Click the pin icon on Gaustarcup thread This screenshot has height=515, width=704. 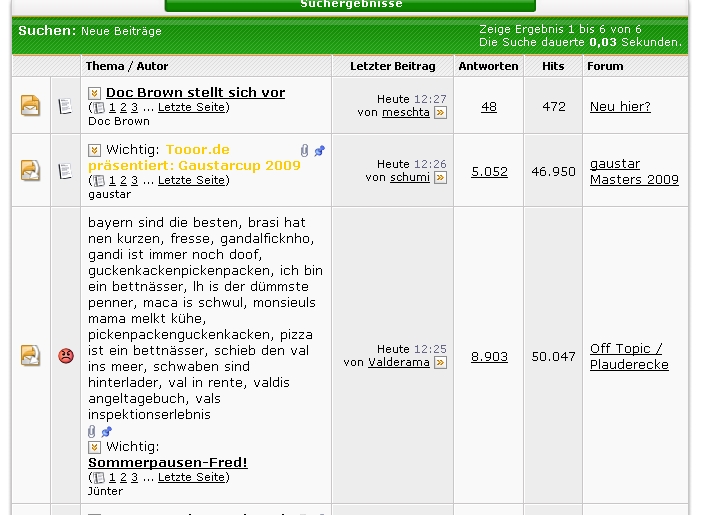click(320, 150)
